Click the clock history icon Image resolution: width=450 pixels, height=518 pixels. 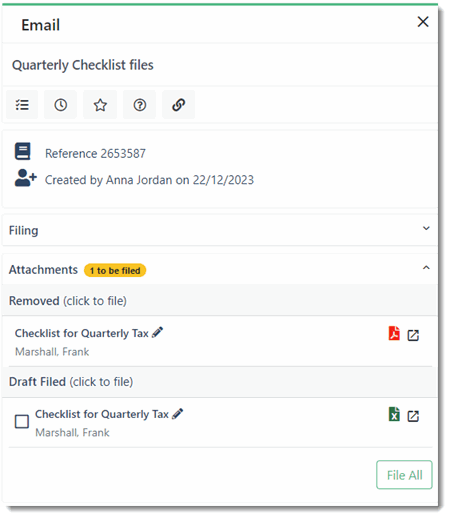tap(60, 105)
